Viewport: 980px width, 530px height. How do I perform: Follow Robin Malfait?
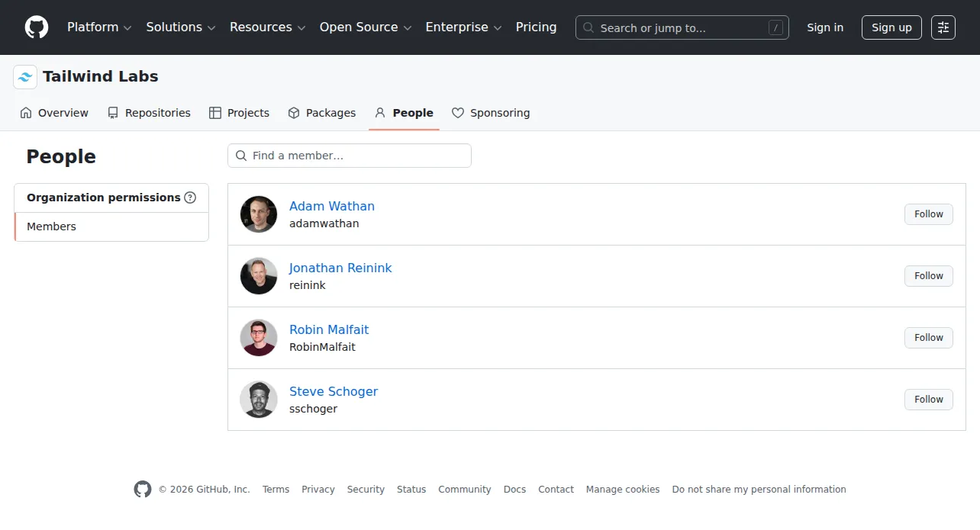[x=929, y=338]
